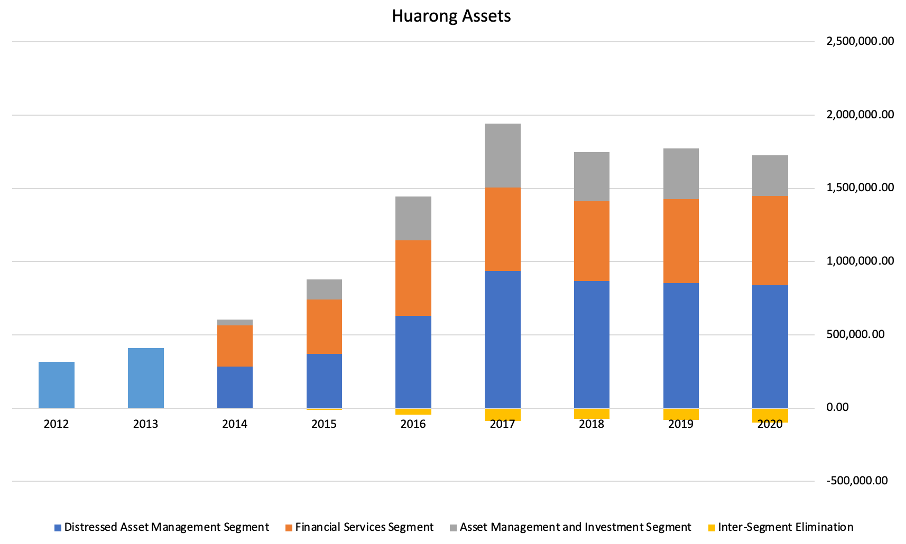Viewport: 906px width, 544px height.
Task: Select the 2012 bar
Action: [57, 385]
